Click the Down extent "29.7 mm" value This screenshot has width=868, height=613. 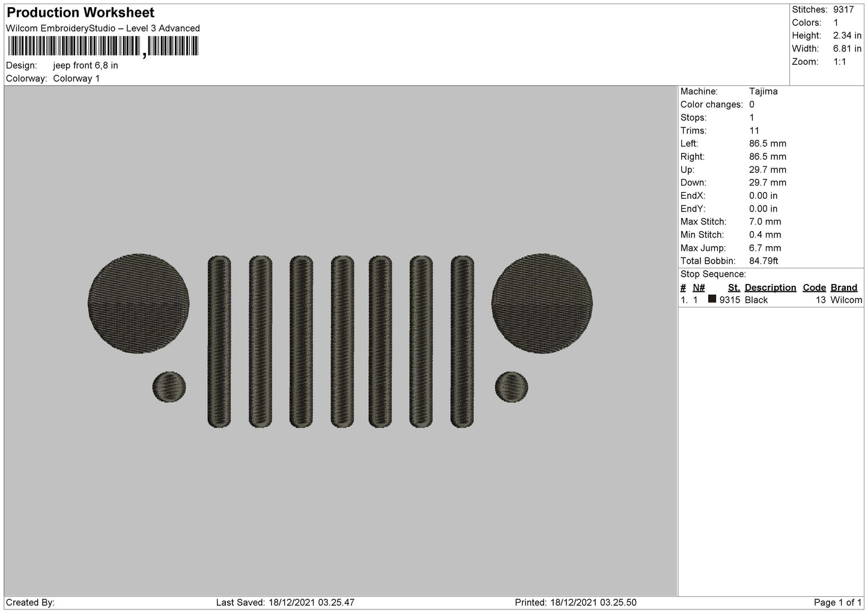[768, 183]
